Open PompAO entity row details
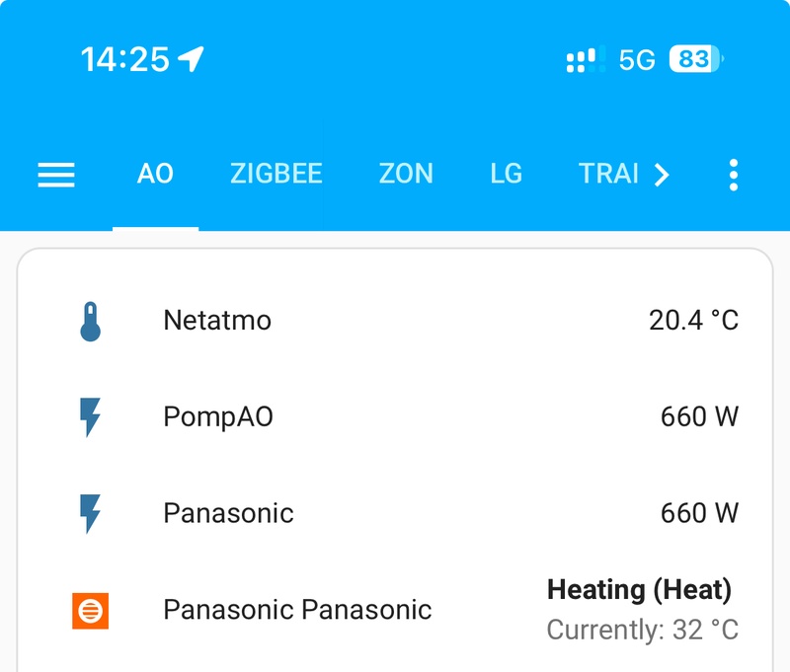The height and width of the screenshot is (672, 790). 395,416
